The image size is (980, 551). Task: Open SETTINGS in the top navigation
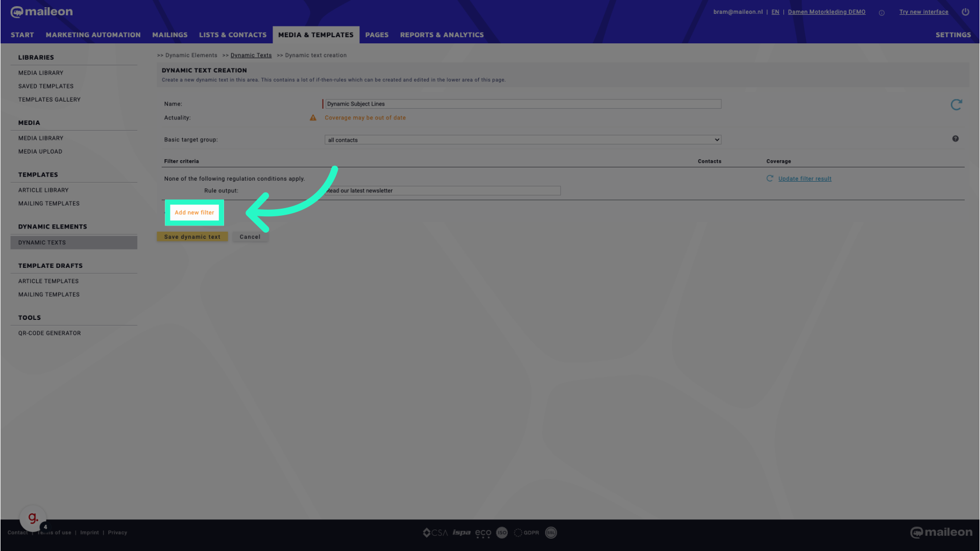[953, 35]
